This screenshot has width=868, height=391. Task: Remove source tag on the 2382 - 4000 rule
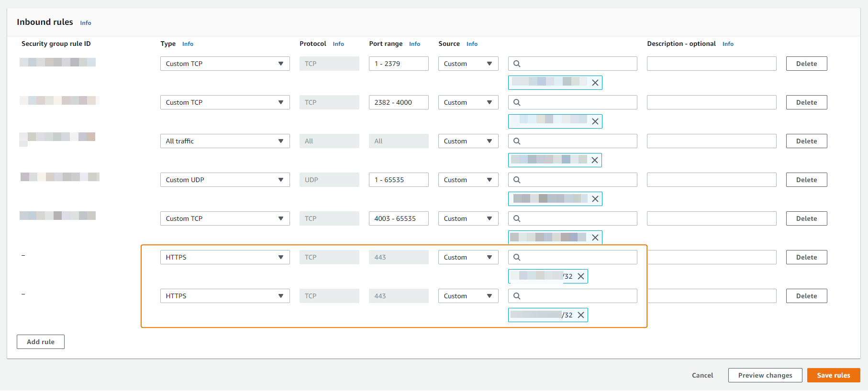tap(595, 121)
